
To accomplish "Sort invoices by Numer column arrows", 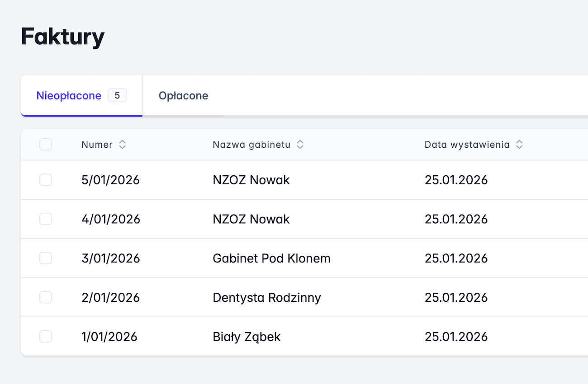I will pyautogui.click(x=122, y=145).
